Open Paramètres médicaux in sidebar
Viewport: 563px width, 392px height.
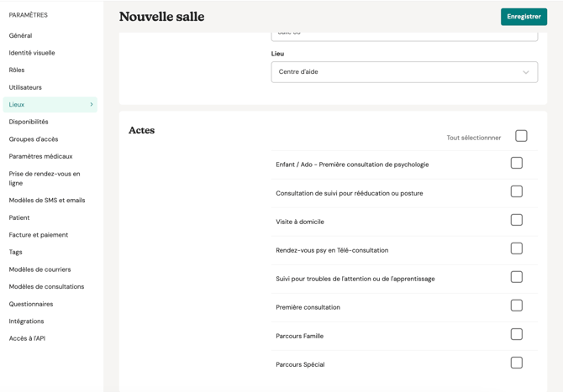(40, 156)
